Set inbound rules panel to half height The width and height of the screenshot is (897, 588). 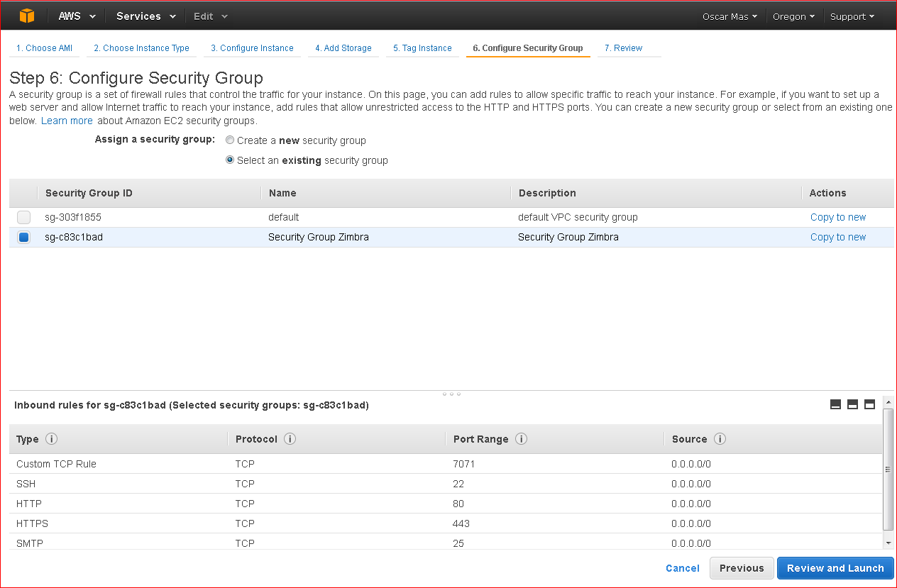point(852,404)
